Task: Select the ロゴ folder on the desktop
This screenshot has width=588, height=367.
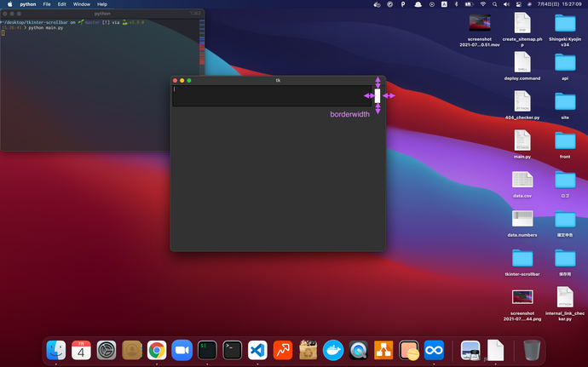Action: [565, 184]
